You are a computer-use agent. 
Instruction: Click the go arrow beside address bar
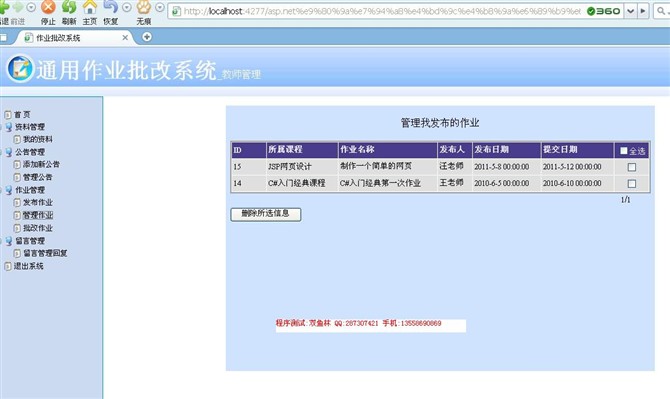[x=643, y=11]
